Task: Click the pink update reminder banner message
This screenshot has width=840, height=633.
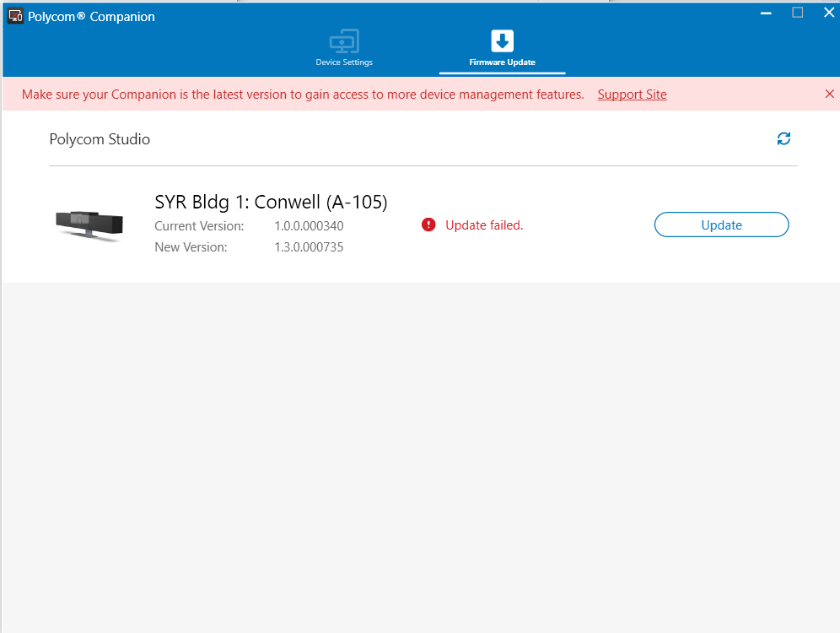Action: [x=304, y=95]
